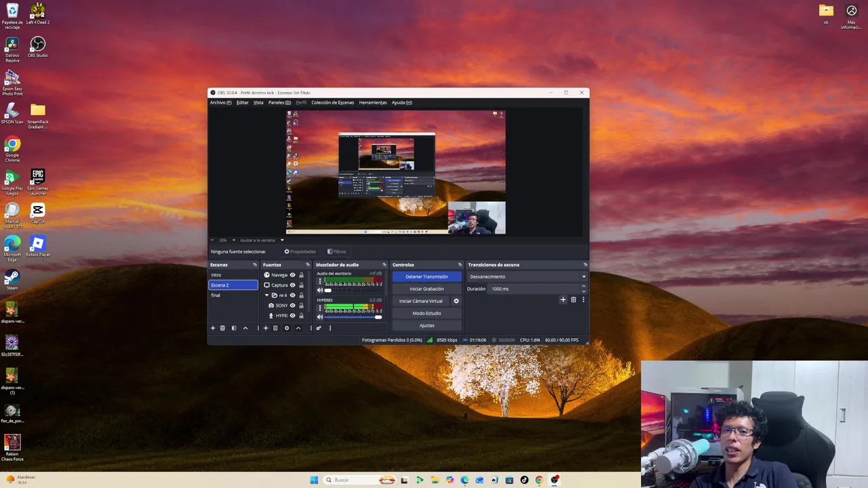Screen dimensions: 868x488
Task: Open advanced audio properties gears icon
Action: 319,328
